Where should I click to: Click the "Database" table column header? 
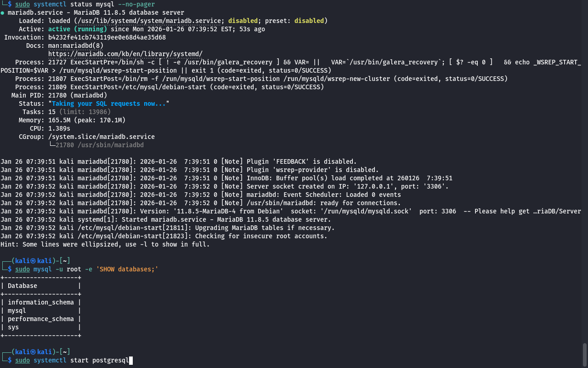(23, 286)
